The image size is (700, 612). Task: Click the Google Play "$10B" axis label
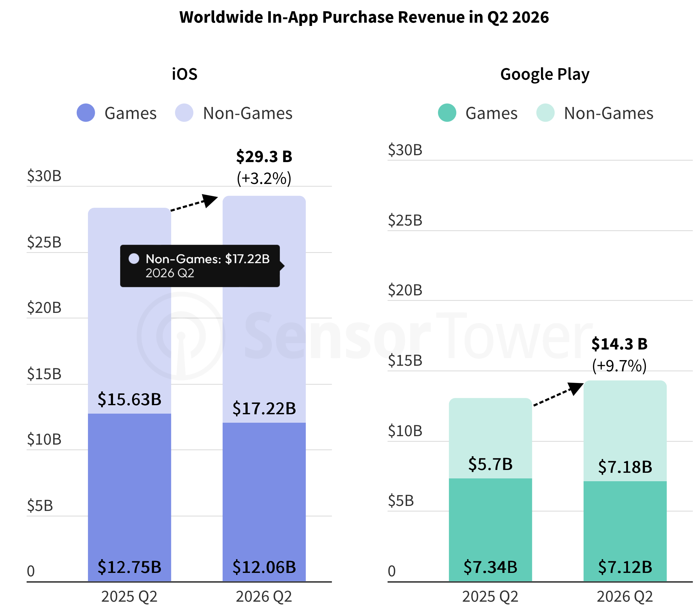tap(405, 431)
